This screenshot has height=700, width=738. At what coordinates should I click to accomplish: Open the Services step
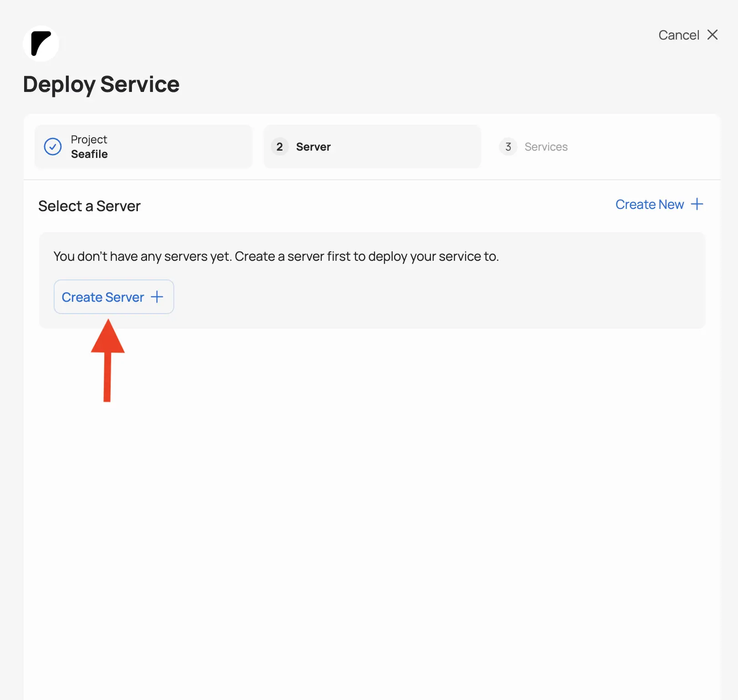[x=546, y=147]
